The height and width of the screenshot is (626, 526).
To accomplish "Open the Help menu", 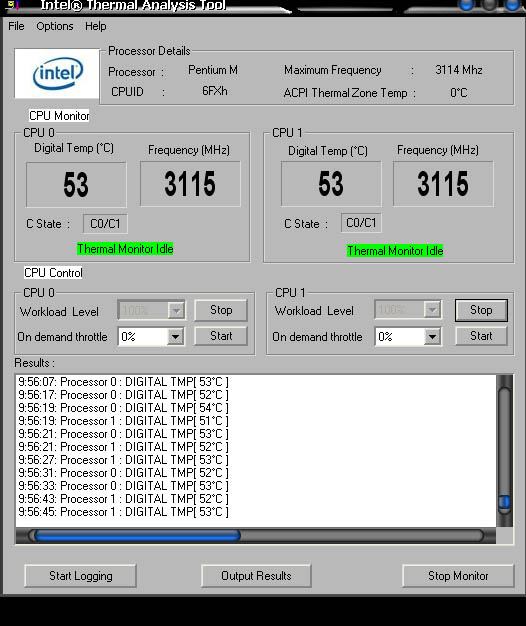I will [x=96, y=26].
